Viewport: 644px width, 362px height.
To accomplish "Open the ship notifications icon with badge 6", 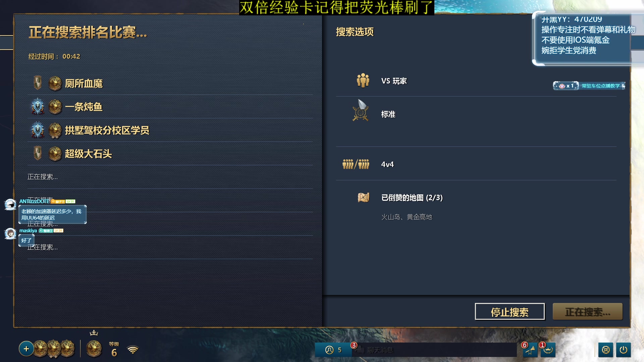I will (530, 350).
